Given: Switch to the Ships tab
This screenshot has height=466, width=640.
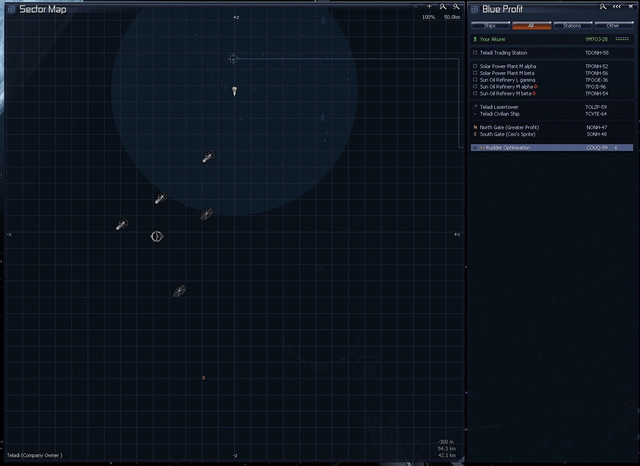Looking at the screenshot, I should click(x=490, y=25).
